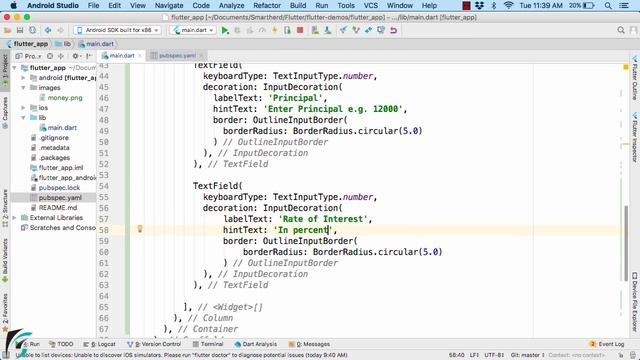Click the Save All disk icon

[20, 30]
